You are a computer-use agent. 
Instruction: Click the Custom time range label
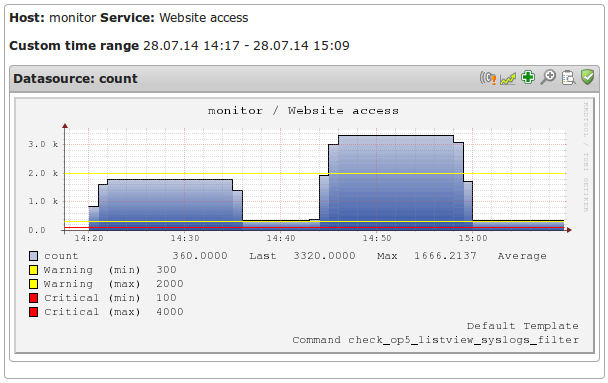click(x=74, y=46)
